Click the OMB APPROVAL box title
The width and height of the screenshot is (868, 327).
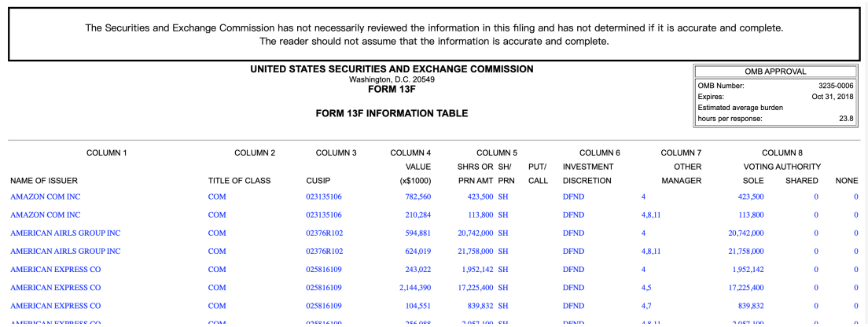pyautogui.click(x=774, y=72)
